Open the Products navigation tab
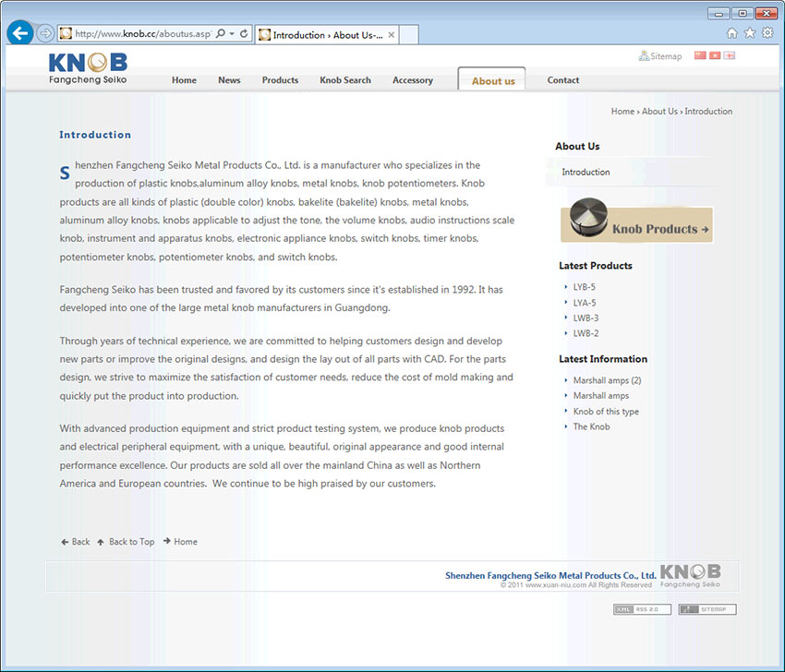 point(280,80)
